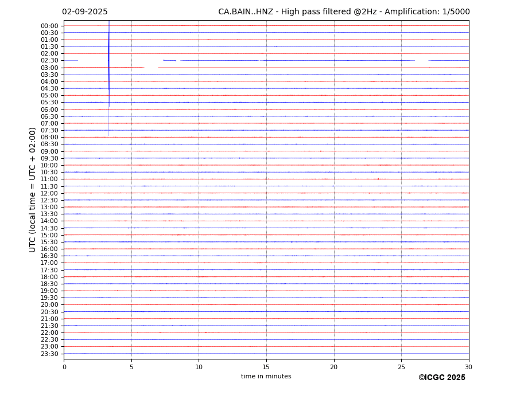Click the 'time in minutes' axis label
The width and height of the screenshot is (532, 399).
point(266,376)
